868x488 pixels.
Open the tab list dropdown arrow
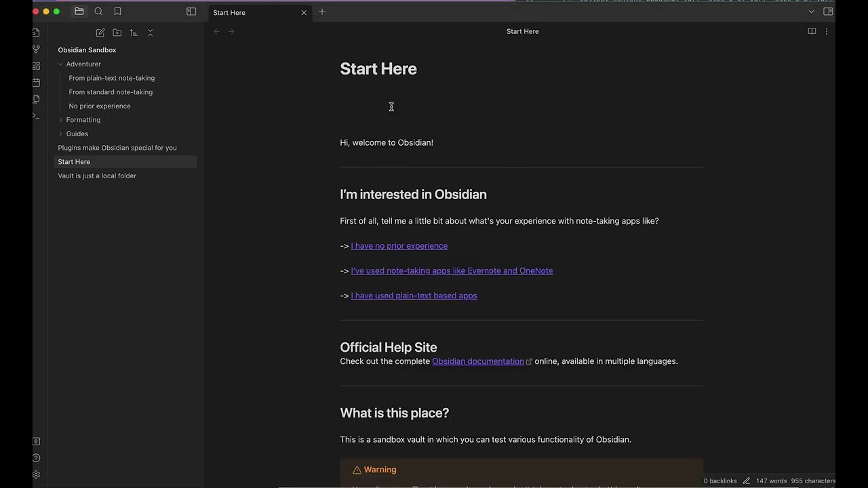pyautogui.click(x=811, y=12)
